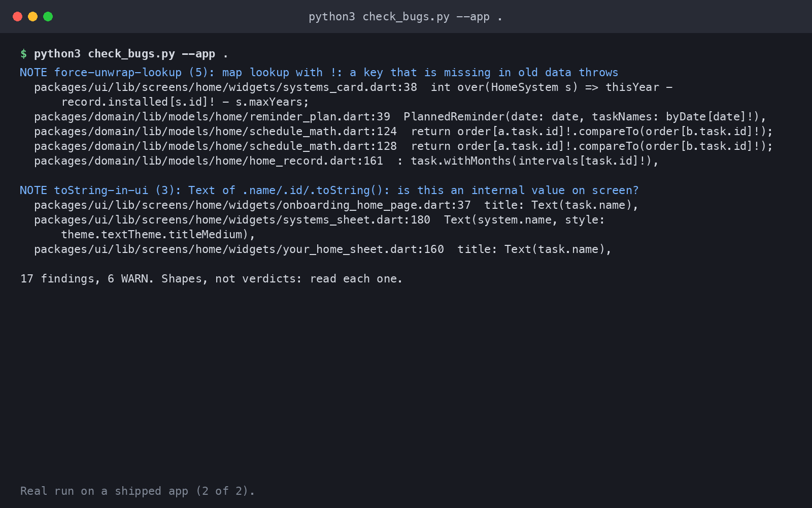Select the 'NOTE toString-in-ui (3)' heading line
The width and height of the screenshot is (812, 508).
point(329,190)
